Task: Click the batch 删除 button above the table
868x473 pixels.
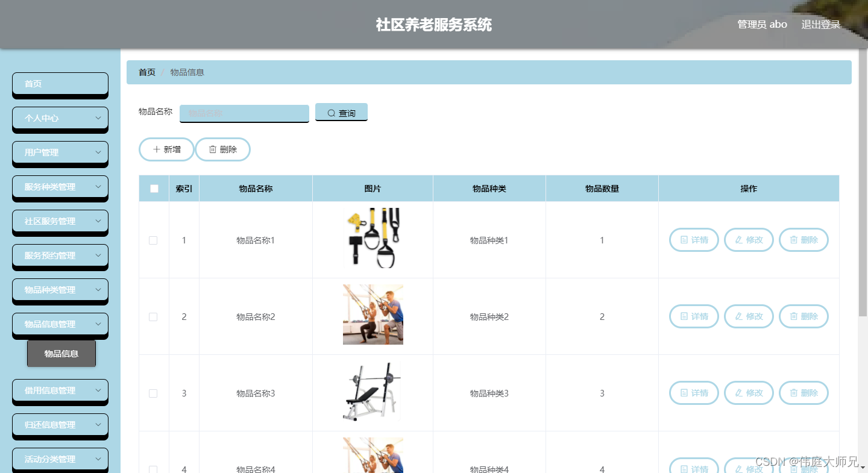Action: [222, 149]
